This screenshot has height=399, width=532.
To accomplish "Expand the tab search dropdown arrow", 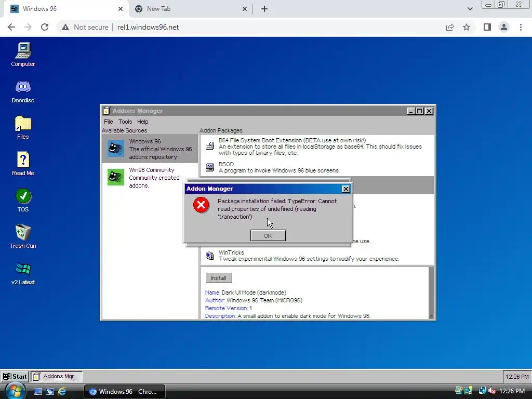I will pyautogui.click(x=470, y=9).
